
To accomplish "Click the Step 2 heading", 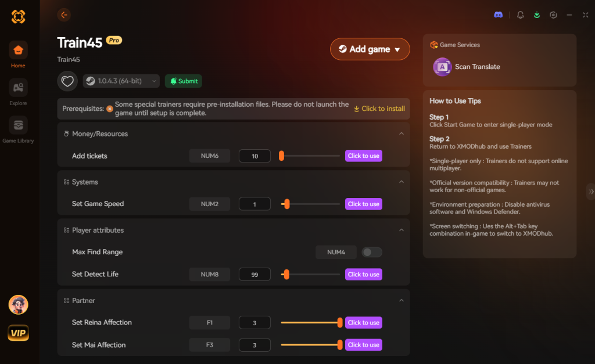I will 439,139.
